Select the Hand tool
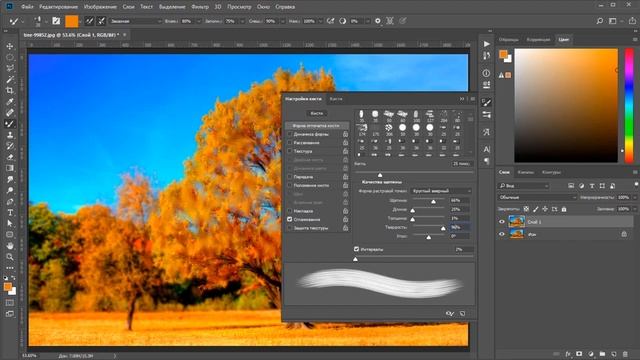The image size is (640, 360). click(x=10, y=246)
